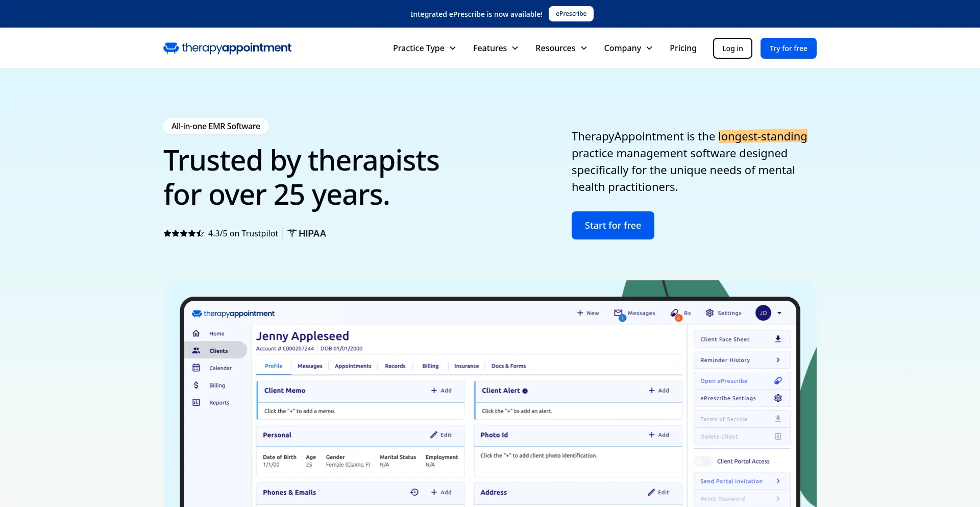Open the Features dropdown
This screenshot has height=507, width=980.
[x=495, y=48]
